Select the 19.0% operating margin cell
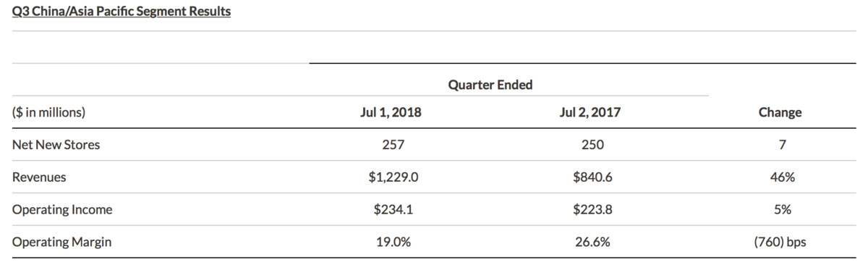This screenshot has height=270, width=868. point(391,242)
